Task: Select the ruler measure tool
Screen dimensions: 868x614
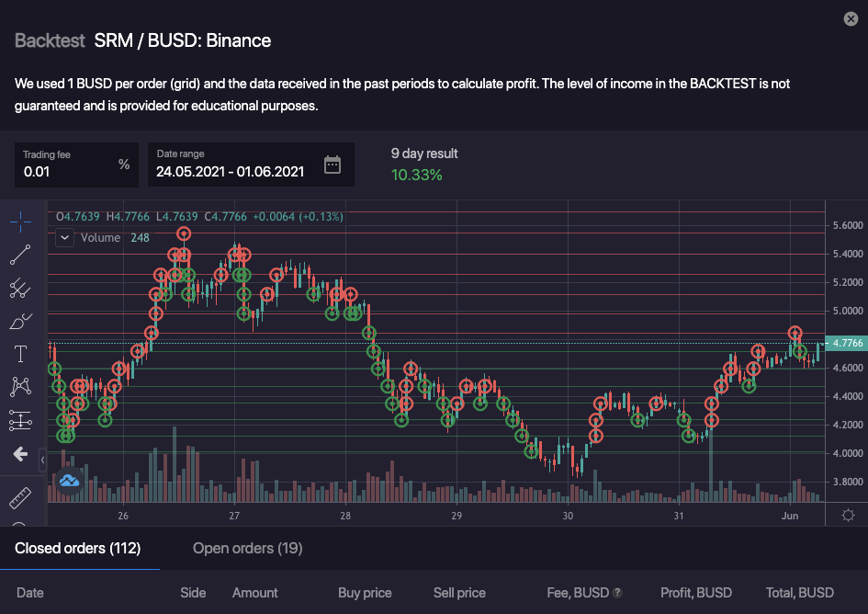Action: (x=20, y=497)
